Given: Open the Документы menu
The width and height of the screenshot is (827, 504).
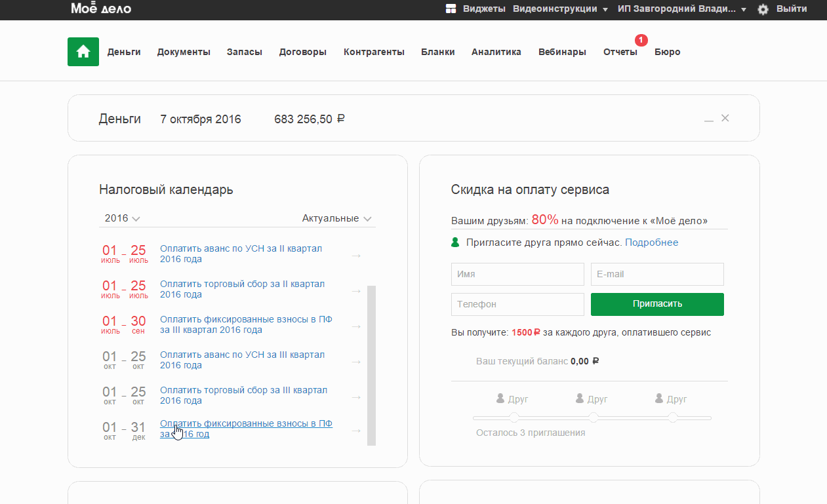Looking at the screenshot, I should (x=184, y=52).
